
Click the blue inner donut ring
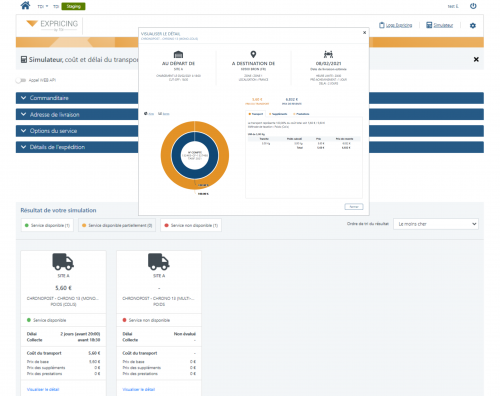tap(176, 155)
